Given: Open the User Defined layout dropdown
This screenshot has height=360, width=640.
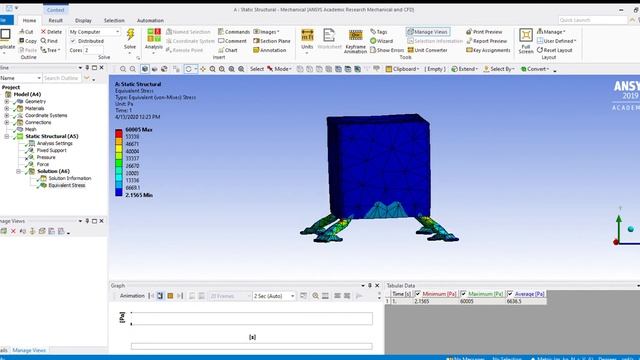Looking at the screenshot, I should pyautogui.click(x=557, y=41).
